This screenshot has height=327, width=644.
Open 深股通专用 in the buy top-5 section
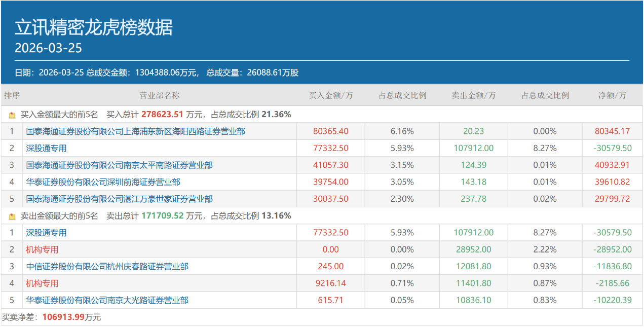(46, 149)
